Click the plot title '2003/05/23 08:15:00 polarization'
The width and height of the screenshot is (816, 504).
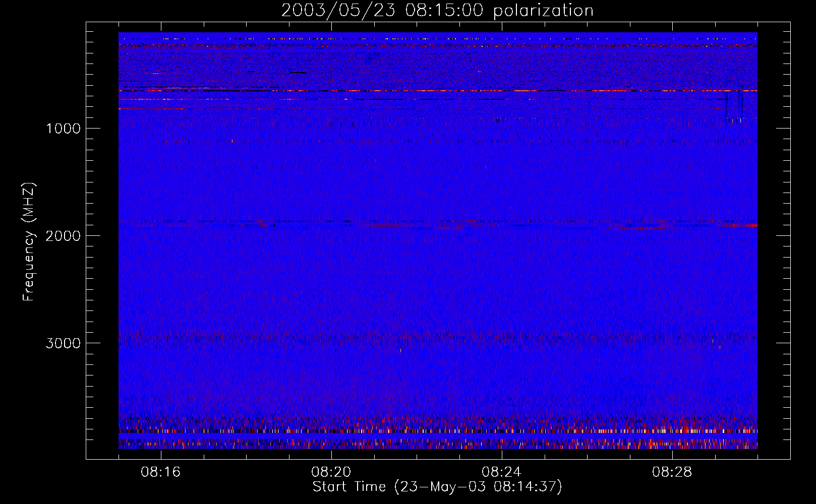tap(437, 11)
